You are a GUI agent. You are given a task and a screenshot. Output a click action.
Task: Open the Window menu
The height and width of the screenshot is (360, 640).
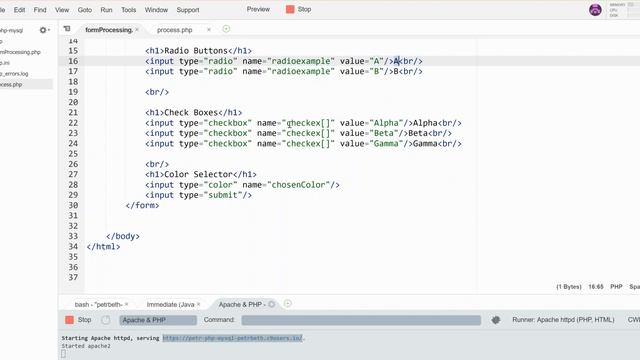(x=156, y=10)
